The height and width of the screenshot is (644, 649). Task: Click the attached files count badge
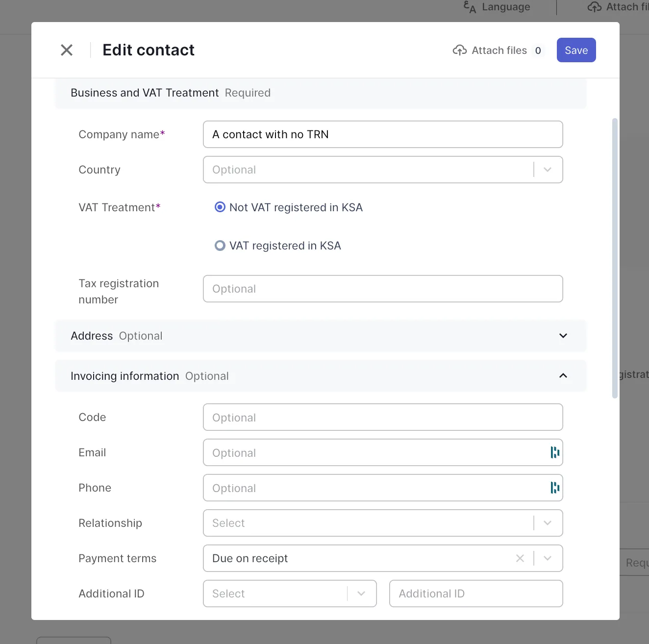pyautogui.click(x=538, y=50)
